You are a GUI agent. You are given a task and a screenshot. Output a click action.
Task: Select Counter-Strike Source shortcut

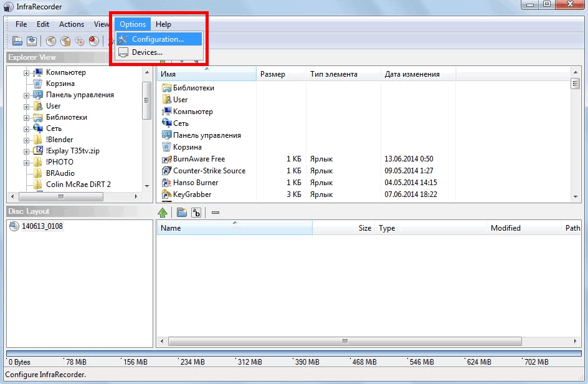click(x=204, y=171)
